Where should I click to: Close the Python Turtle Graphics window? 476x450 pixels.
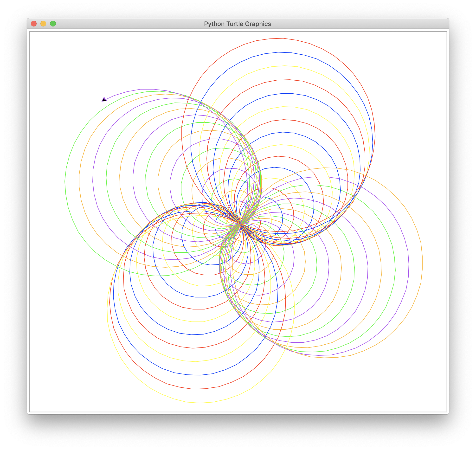(34, 24)
